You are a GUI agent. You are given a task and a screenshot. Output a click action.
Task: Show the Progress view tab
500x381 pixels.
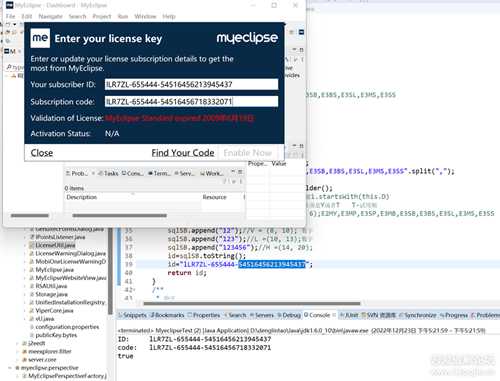point(454,315)
